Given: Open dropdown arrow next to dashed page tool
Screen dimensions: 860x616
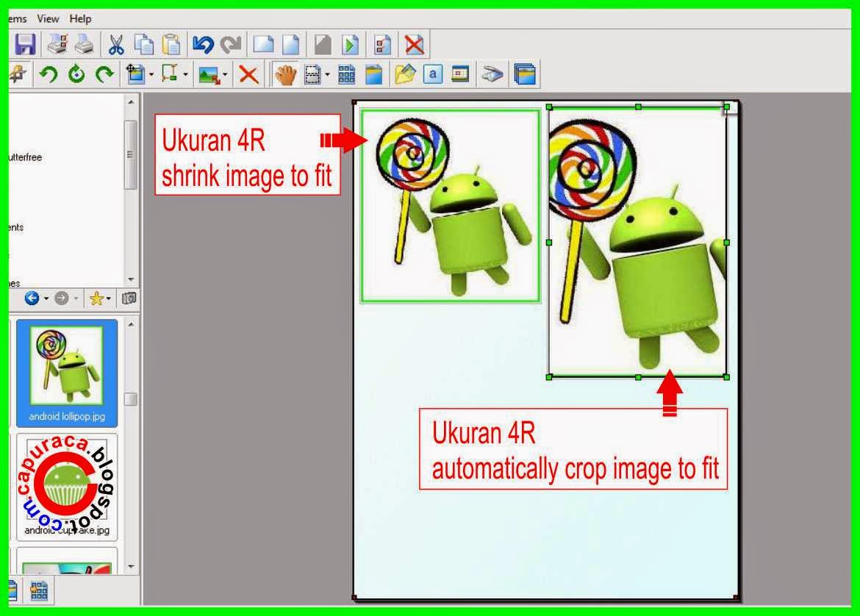Looking at the screenshot, I should [327, 74].
